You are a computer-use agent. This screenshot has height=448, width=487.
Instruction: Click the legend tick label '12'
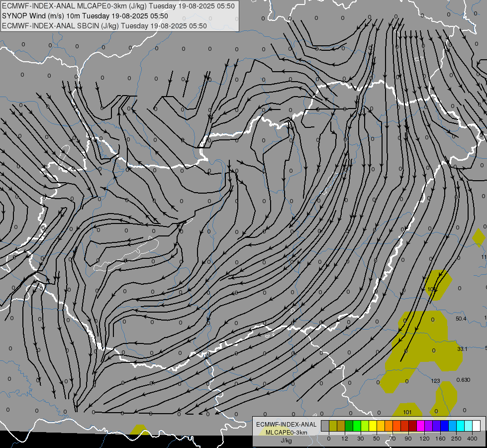(345, 439)
